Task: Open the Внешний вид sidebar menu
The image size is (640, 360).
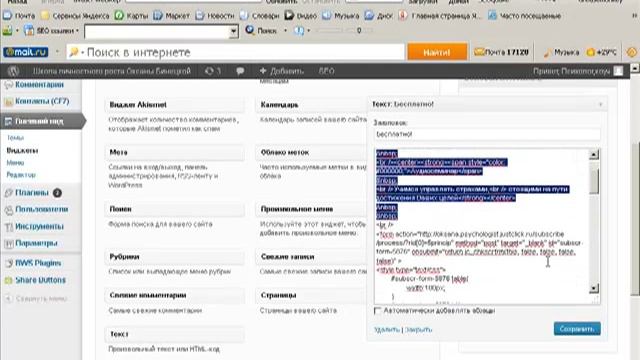Action: 41,121
